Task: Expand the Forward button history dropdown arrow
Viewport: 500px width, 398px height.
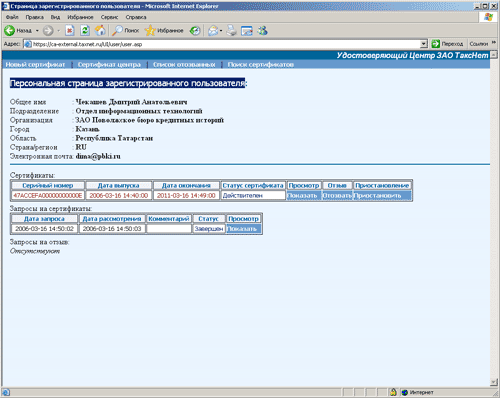Action: [58, 31]
